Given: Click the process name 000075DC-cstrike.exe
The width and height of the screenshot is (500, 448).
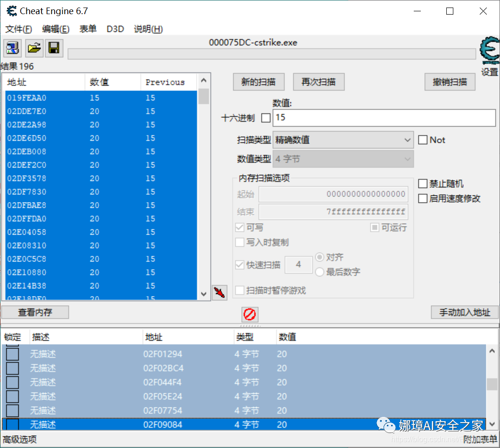Looking at the screenshot, I should [x=253, y=42].
